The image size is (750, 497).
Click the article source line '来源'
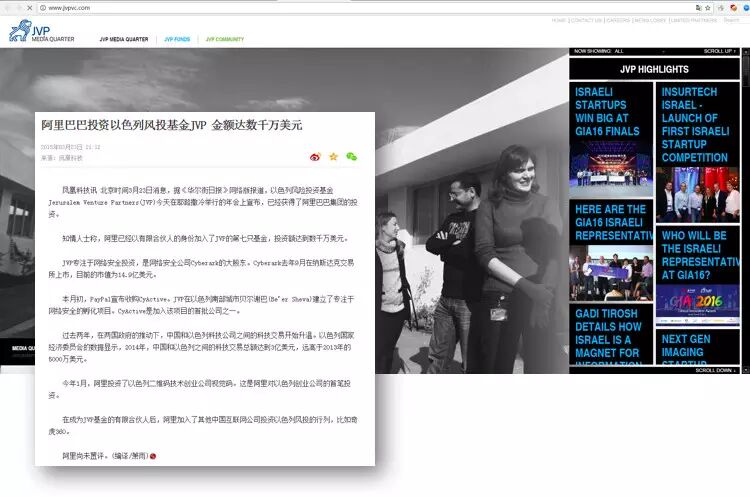point(62,158)
